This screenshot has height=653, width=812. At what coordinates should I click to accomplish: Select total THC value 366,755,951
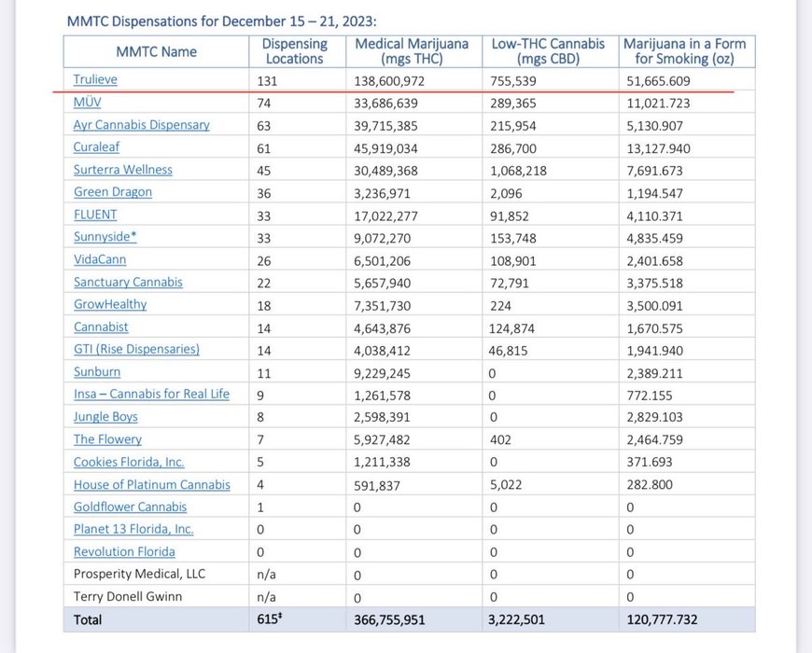[389, 620]
